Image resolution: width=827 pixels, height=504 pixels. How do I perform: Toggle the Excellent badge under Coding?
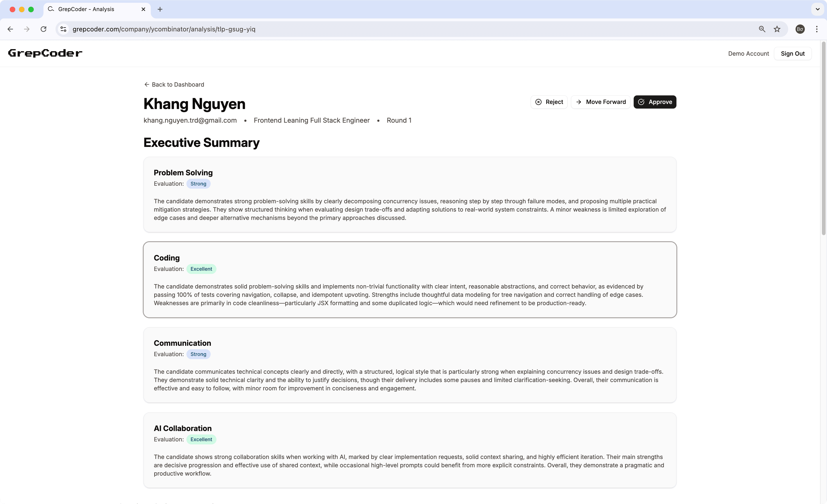[201, 269]
